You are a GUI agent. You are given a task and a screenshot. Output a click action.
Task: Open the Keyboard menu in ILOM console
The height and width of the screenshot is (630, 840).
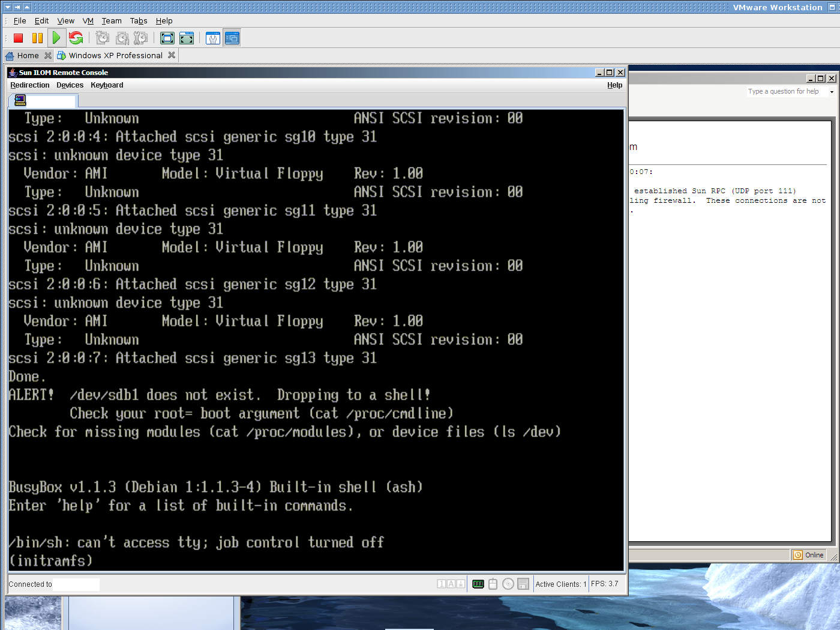(107, 85)
